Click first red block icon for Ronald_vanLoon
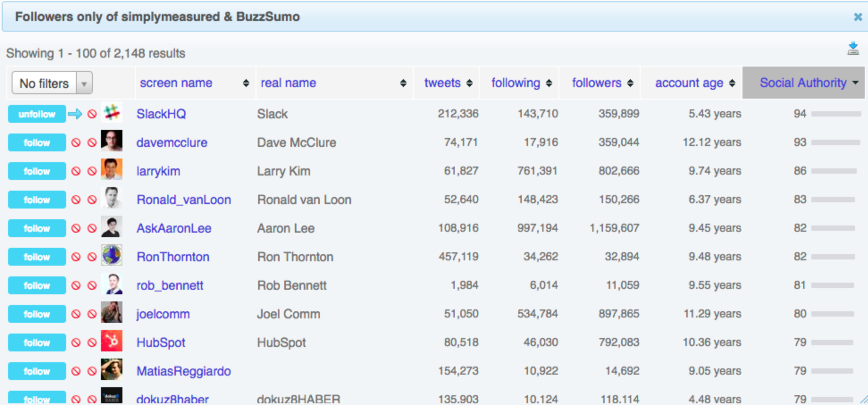Screen dimensions: 868x405 (x=76, y=200)
